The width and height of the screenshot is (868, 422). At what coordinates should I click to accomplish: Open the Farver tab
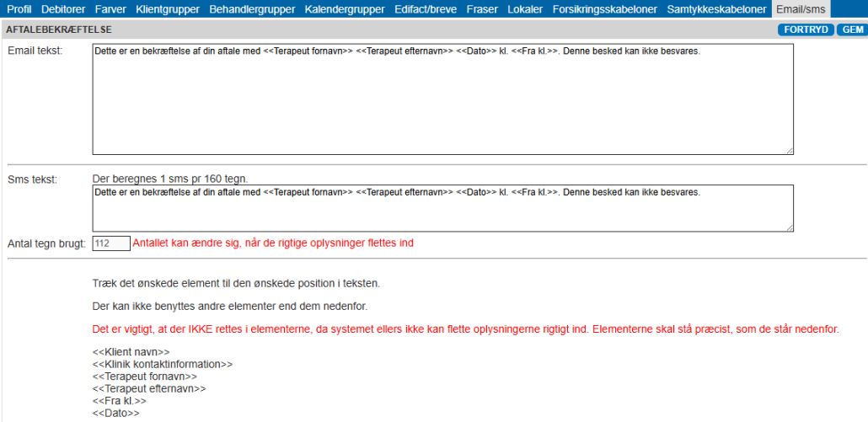pyautogui.click(x=110, y=9)
